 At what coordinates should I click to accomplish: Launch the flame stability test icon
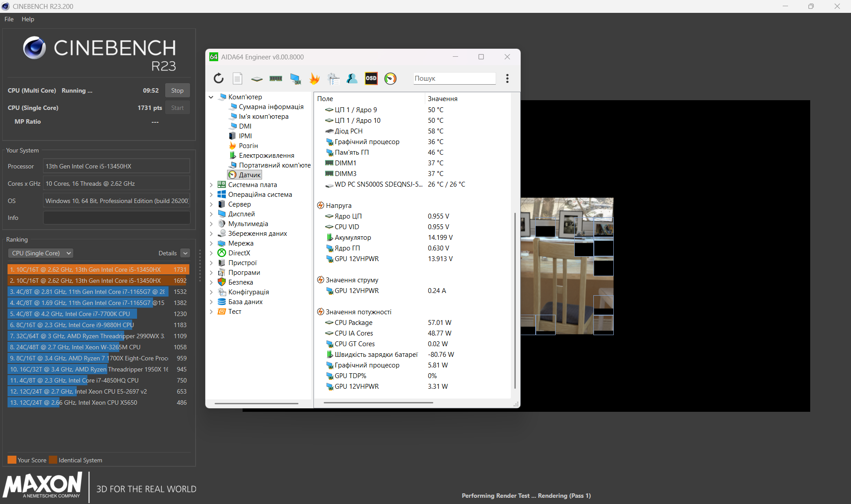coord(314,78)
